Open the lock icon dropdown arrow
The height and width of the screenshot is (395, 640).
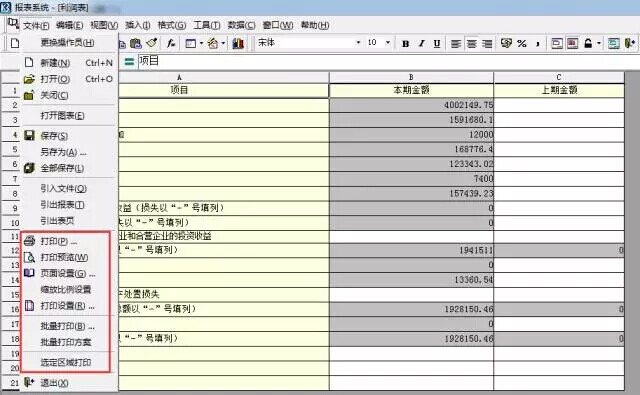click(599, 43)
